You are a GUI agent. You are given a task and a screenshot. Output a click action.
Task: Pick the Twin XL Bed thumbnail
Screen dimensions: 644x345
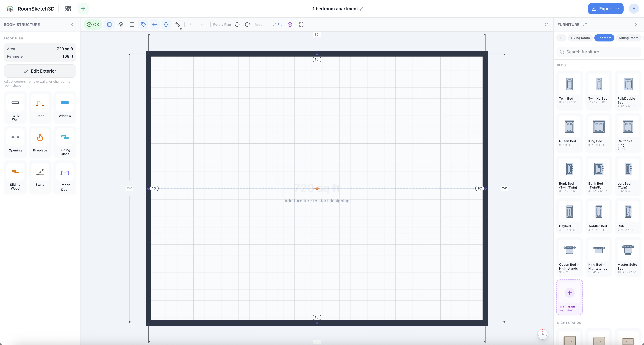coord(599,84)
